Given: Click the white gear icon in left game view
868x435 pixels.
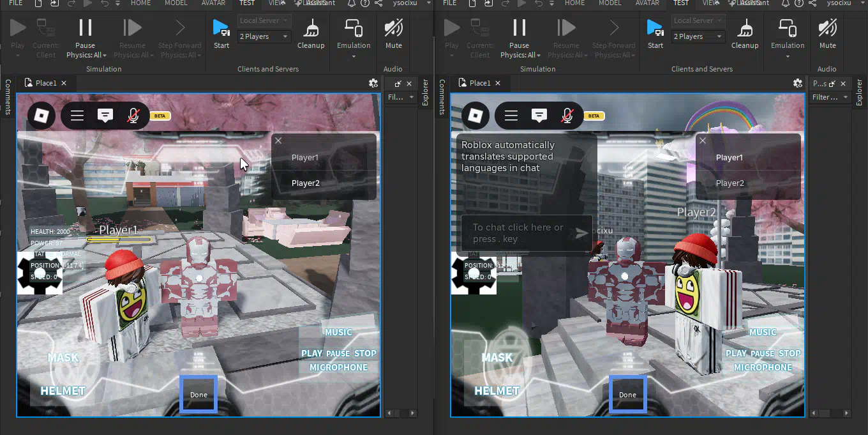Looking at the screenshot, I should 40,273.
